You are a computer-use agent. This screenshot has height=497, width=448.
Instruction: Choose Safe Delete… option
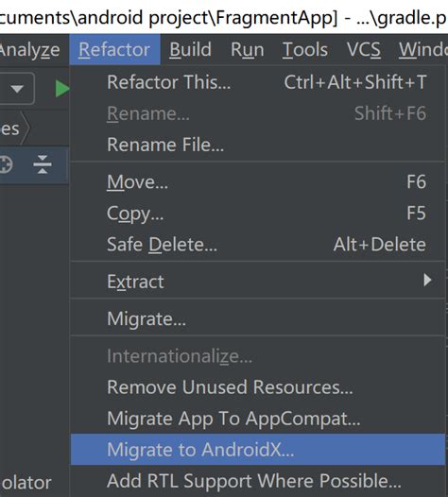[x=257, y=245]
